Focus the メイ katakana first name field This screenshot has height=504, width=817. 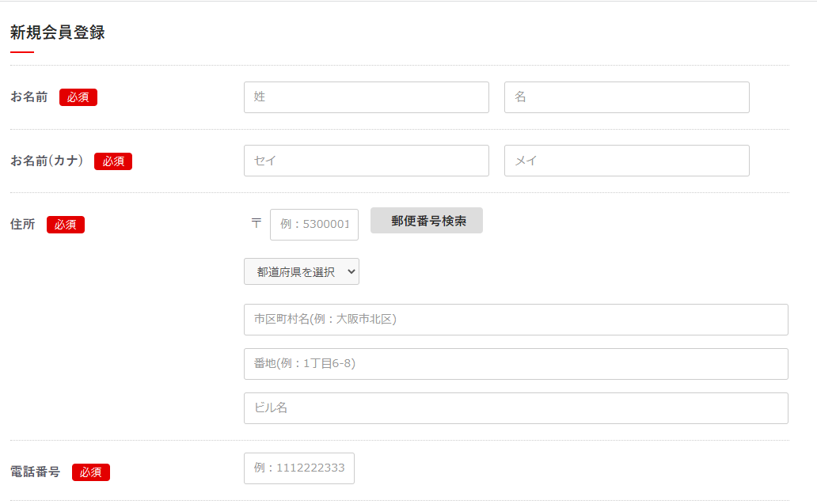coord(626,161)
